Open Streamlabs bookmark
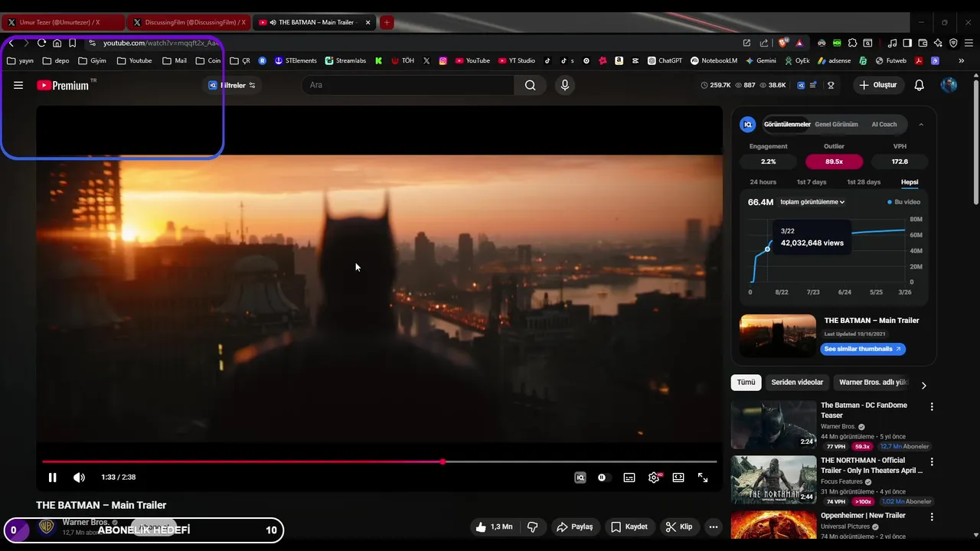 345,60
